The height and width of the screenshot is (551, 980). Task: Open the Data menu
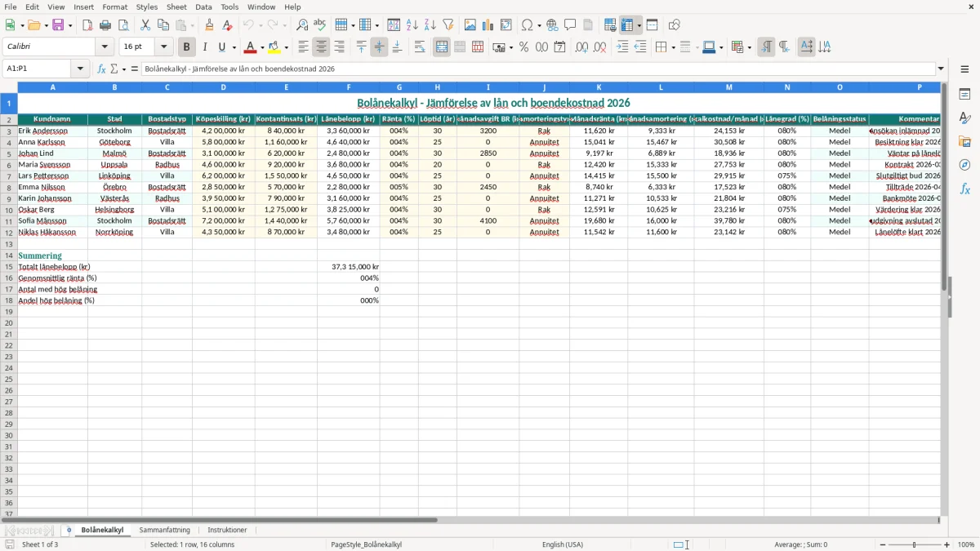pyautogui.click(x=203, y=7)
